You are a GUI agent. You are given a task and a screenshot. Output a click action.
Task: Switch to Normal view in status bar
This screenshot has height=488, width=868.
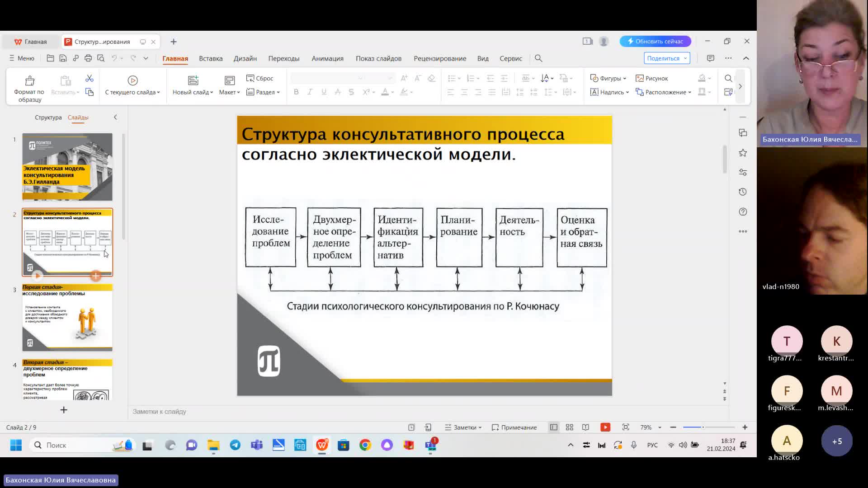coord(554,427)
